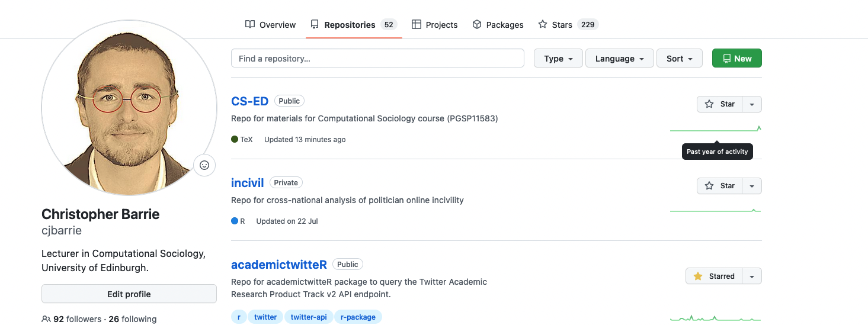Open the academictwitteR repository link
Image resolution: width=868 pixels, height=325 pixels.
coord(279,265)
